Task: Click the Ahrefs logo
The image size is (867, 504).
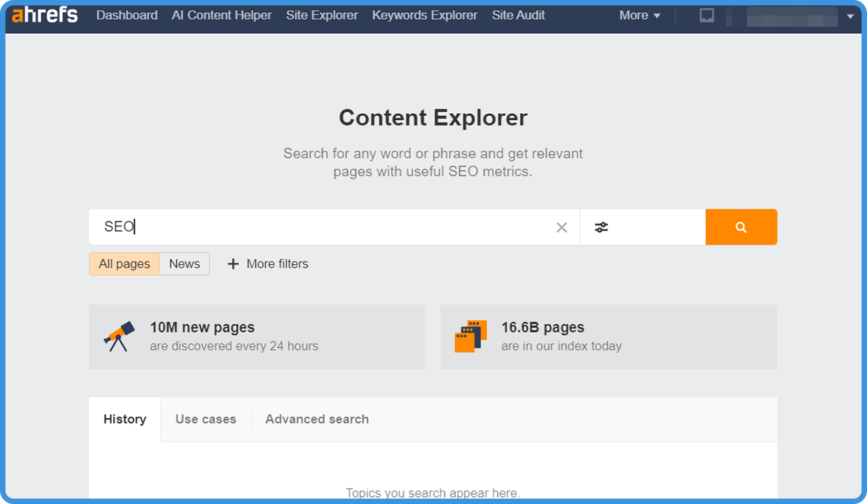Action: click(x=45, y=15)
